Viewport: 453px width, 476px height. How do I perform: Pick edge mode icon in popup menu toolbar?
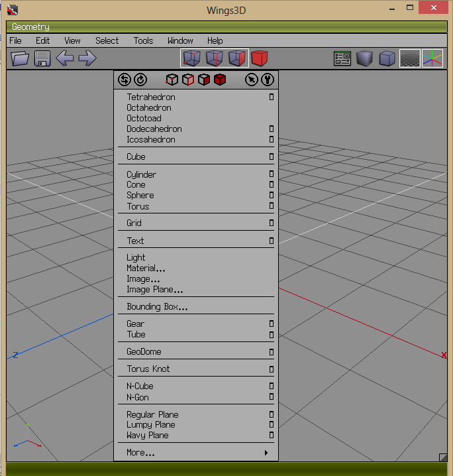click(188, 80)
